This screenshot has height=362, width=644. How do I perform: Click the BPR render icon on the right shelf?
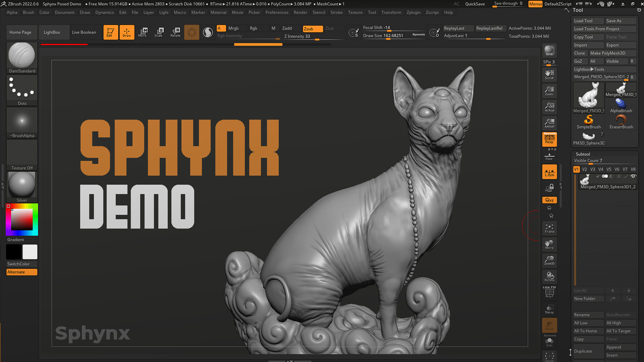tap(549, 50)
